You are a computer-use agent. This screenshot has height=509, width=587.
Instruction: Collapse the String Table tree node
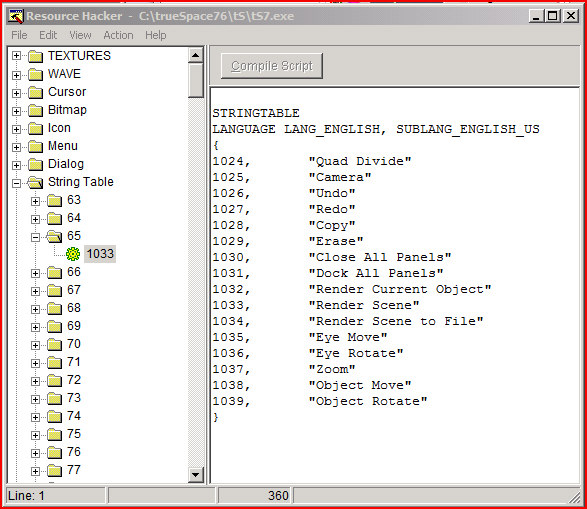click(16, 183)
